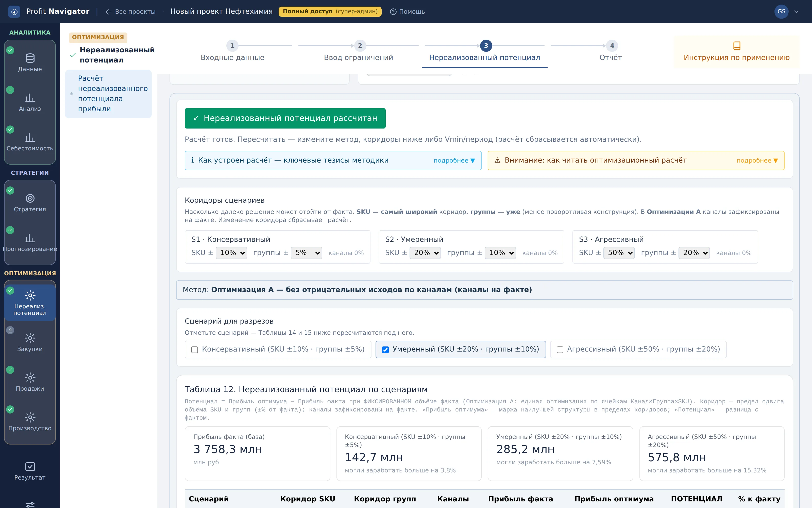Image resolution: width=812 pixels, height=508 pixels.
Task: Click the Консервативный 142,7 млн result card
Action: click(x=409, y=453)
